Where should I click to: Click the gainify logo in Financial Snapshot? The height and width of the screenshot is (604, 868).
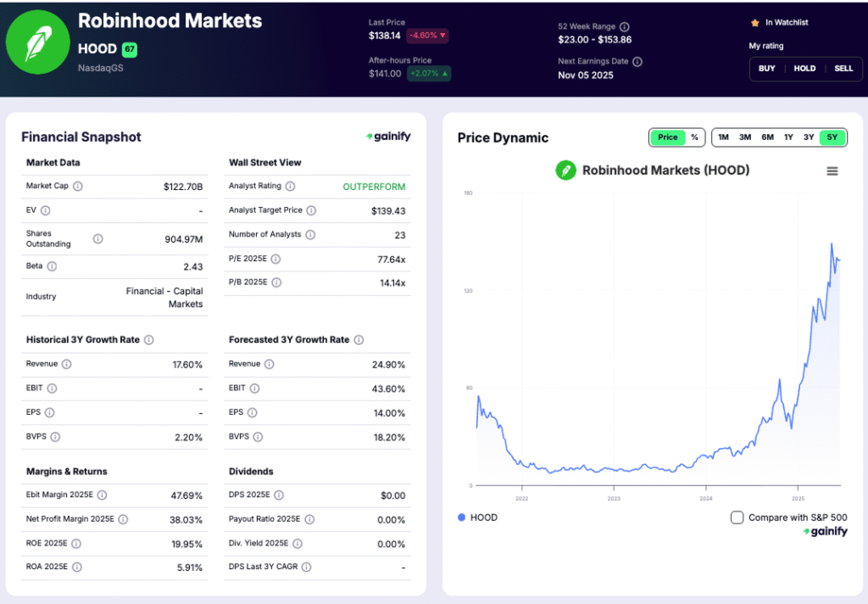388,137
